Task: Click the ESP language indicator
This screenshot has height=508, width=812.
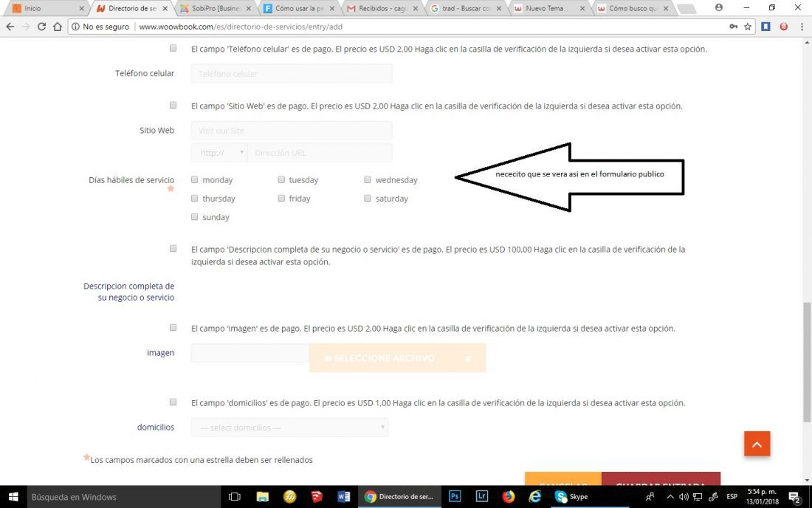Action: (732, 497)
